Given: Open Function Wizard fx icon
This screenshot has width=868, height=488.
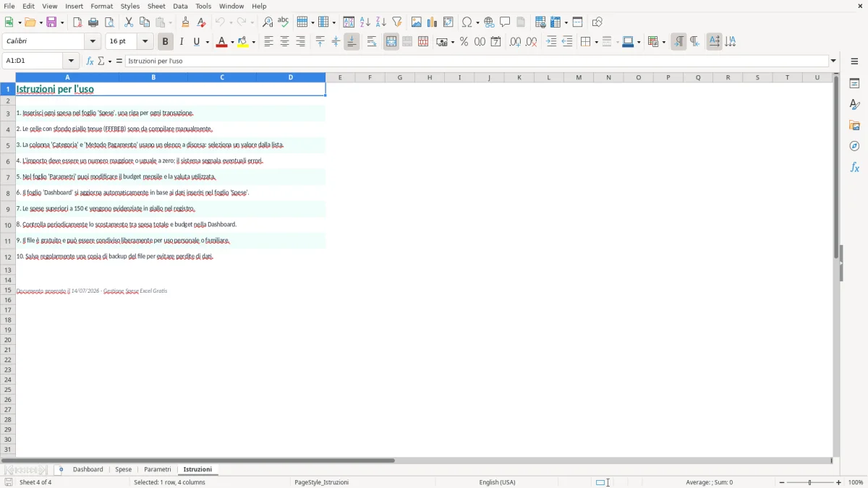Looking at the screenshot, I should [90, 61].
